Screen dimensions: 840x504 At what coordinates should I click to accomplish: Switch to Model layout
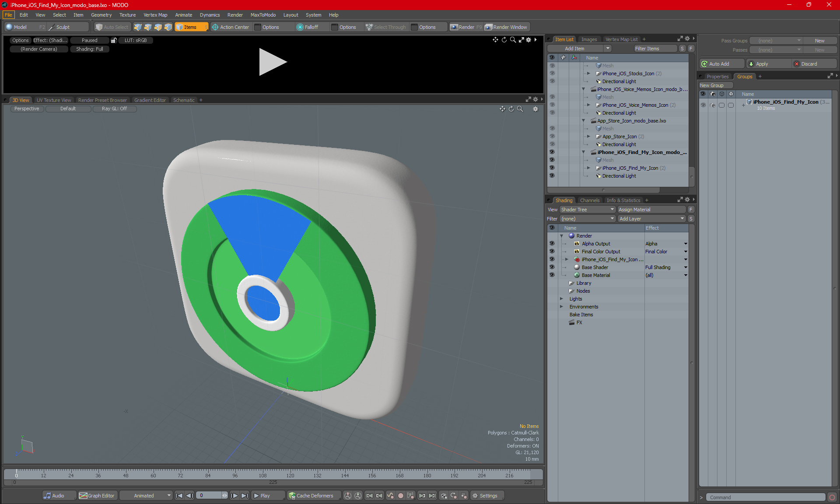25,27
